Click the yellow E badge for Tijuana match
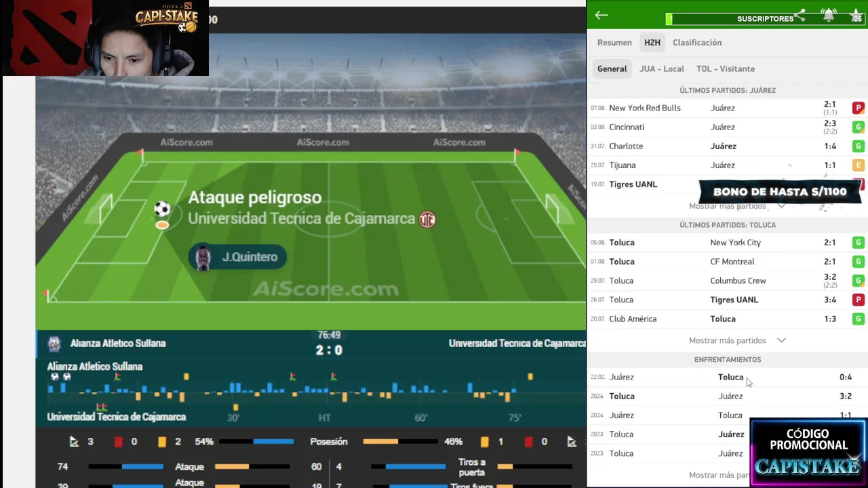 pos(858,165)
